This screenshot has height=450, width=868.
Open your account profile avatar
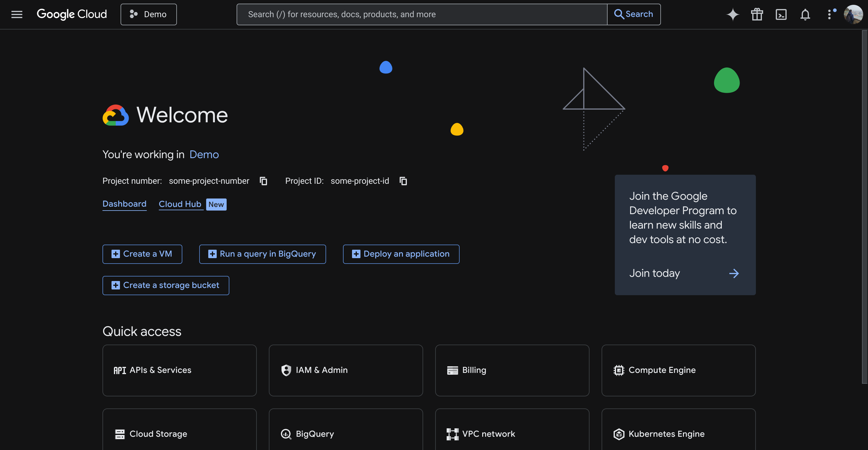[854, 14]
